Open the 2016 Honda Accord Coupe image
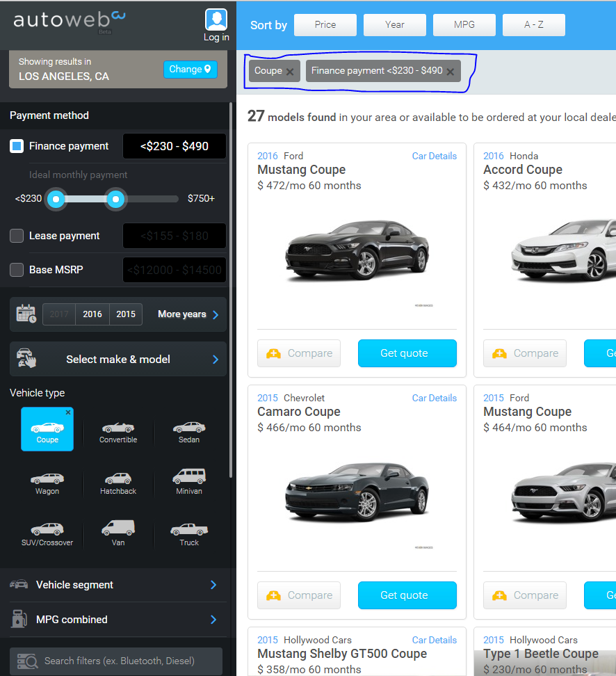 point(563,251)
